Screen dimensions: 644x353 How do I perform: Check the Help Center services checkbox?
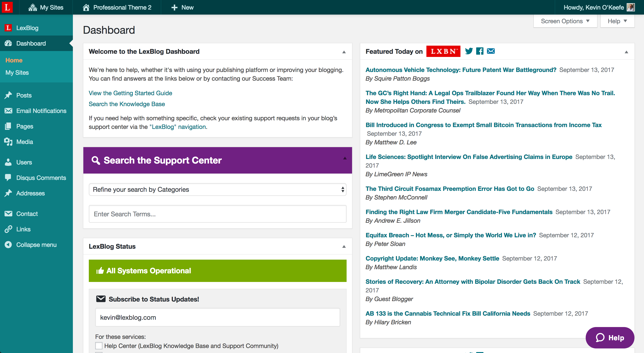tap(99, 346)
